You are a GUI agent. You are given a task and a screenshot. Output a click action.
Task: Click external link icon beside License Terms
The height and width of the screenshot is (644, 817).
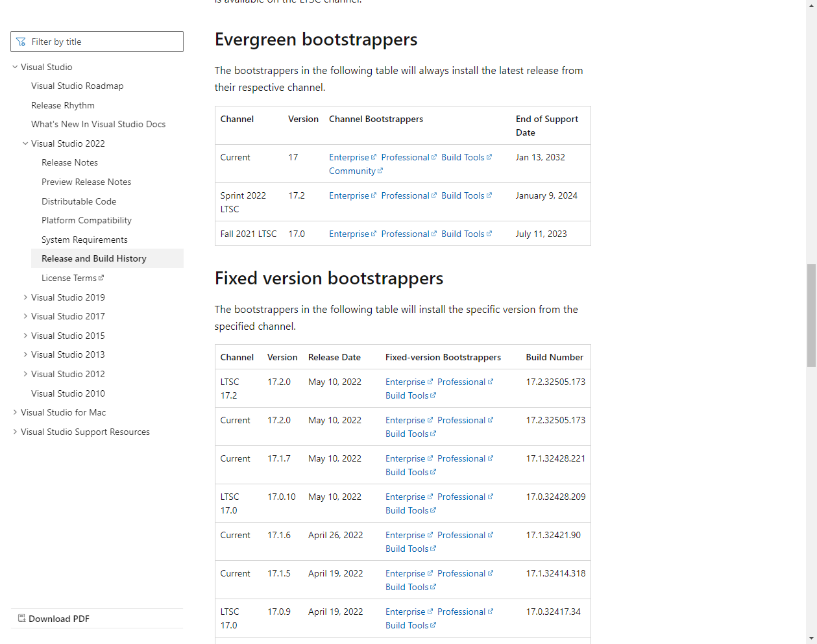(x=101, y=278)
